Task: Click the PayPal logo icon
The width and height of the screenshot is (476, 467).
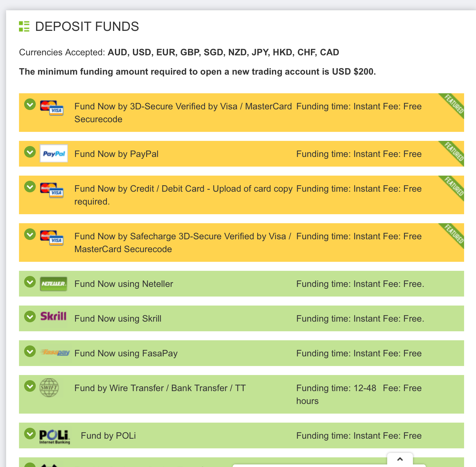Action: click(54, 153)
